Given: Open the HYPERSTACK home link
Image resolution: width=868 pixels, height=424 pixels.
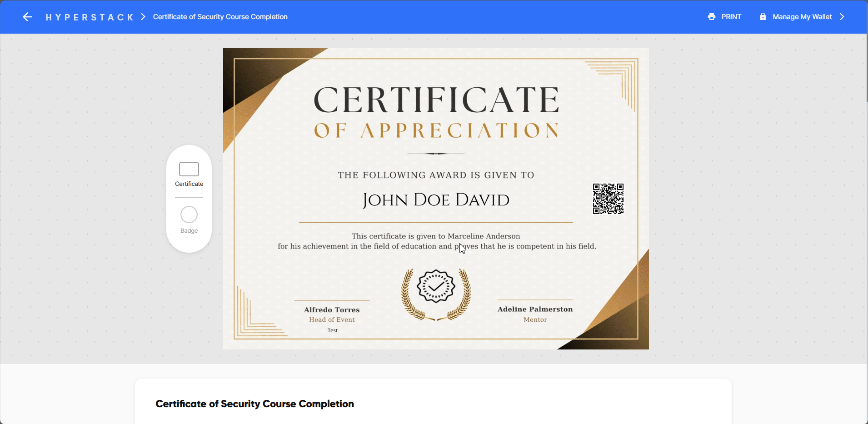Looking at the screenshot, I should (x=90, y=17).
